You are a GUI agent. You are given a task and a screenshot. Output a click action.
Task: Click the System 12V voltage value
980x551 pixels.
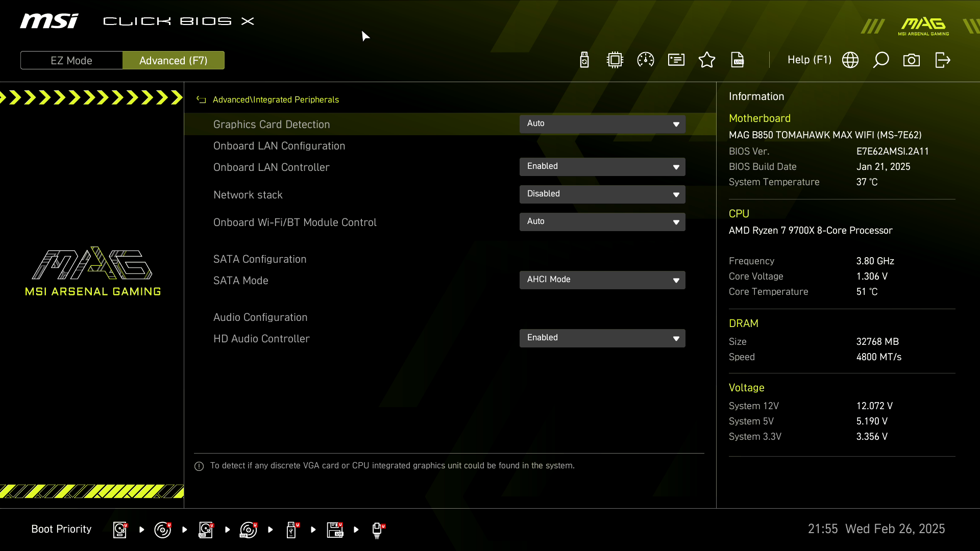tap(874, 406)
